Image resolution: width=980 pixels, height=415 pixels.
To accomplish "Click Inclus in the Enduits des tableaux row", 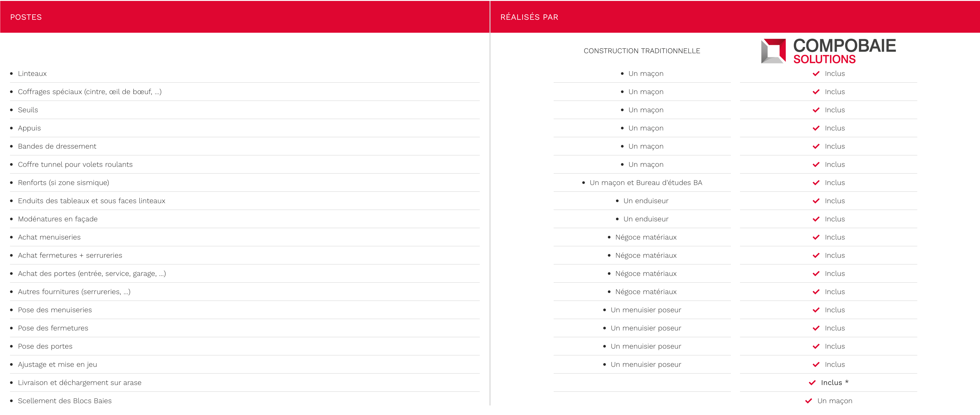I will pos(835,201).
